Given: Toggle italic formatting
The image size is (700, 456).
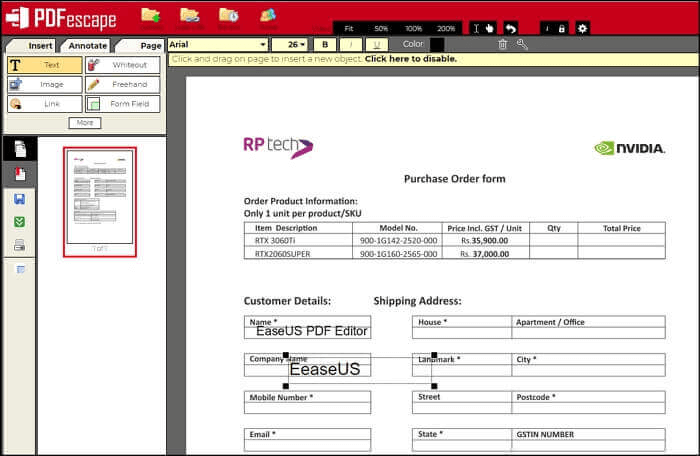Looking at the screenshot, I should (x=351, y=45).
